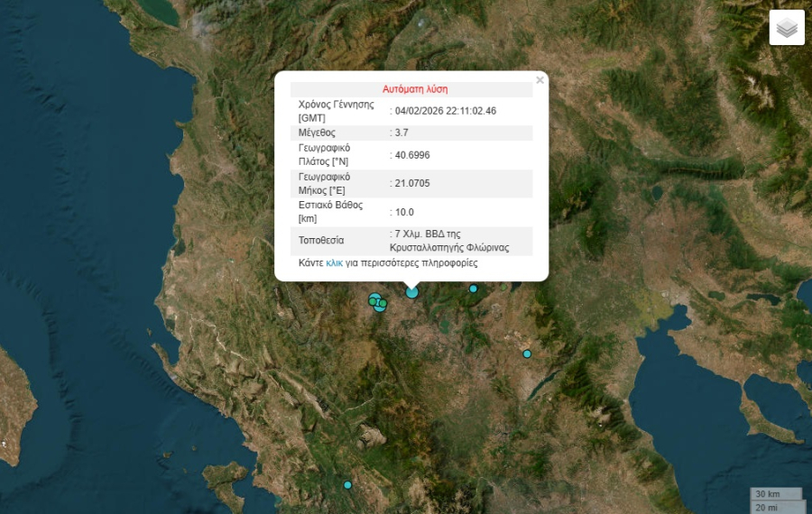Select the earthquake marker near the bottom map edge

coord(347,485)
